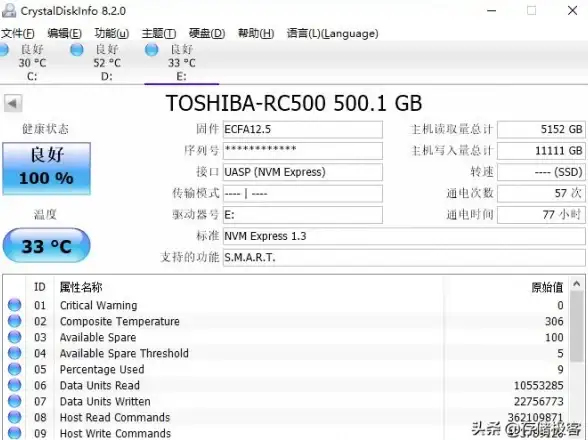Viewport: 588px width, 440px height.
Task: Select the Data Units Written attribute name
Action: (105, 402)
